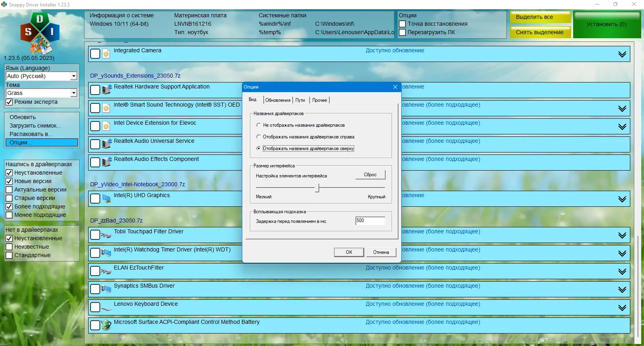The image size is (644, 346).
Task: Enable Актуальные версии filter checkbox
Action: pos(9,189)
